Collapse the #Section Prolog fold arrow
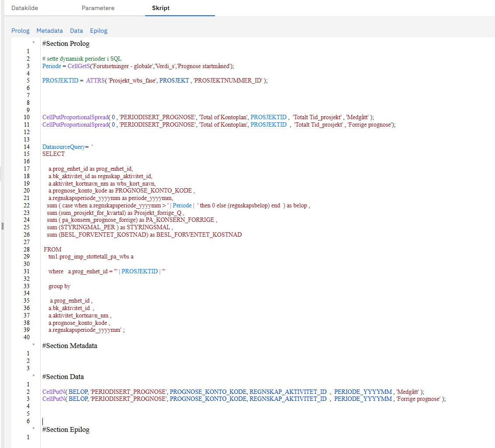495x448 pixels. pyautogui.click(x=34, y=42)
